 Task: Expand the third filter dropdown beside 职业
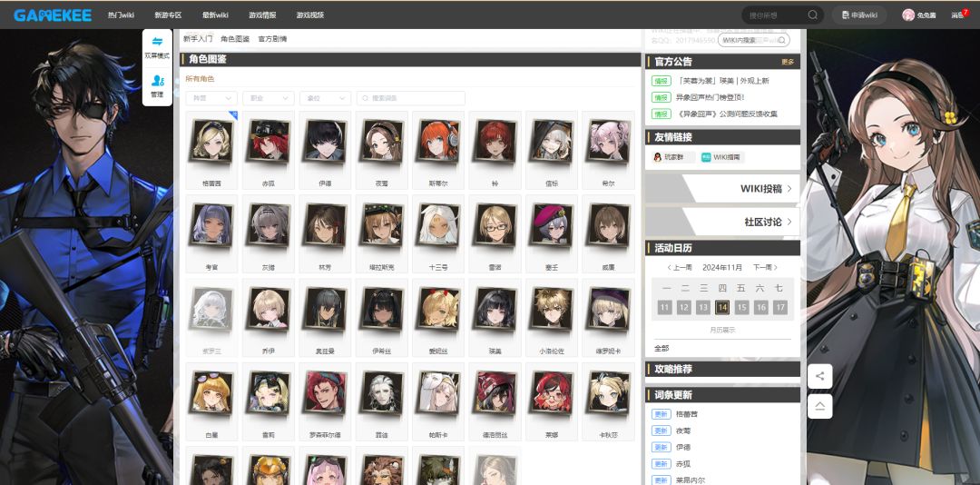pyautogui.click(x=325, y=98)
